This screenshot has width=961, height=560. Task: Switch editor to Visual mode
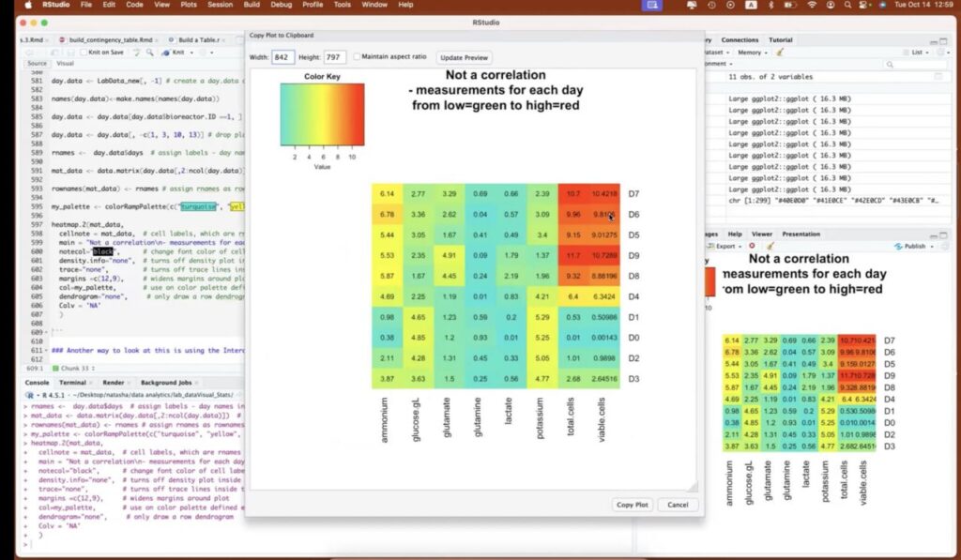point(65,63)
